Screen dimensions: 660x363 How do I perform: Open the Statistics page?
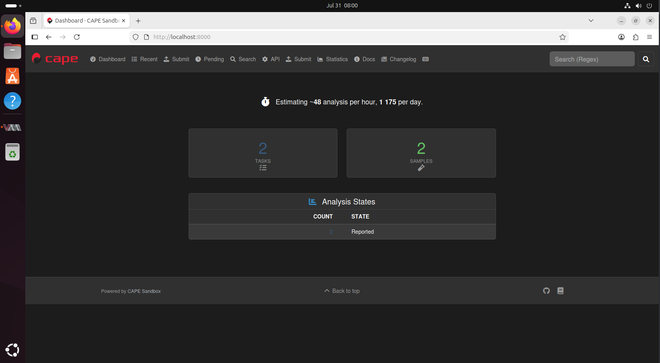coord(333,59)
